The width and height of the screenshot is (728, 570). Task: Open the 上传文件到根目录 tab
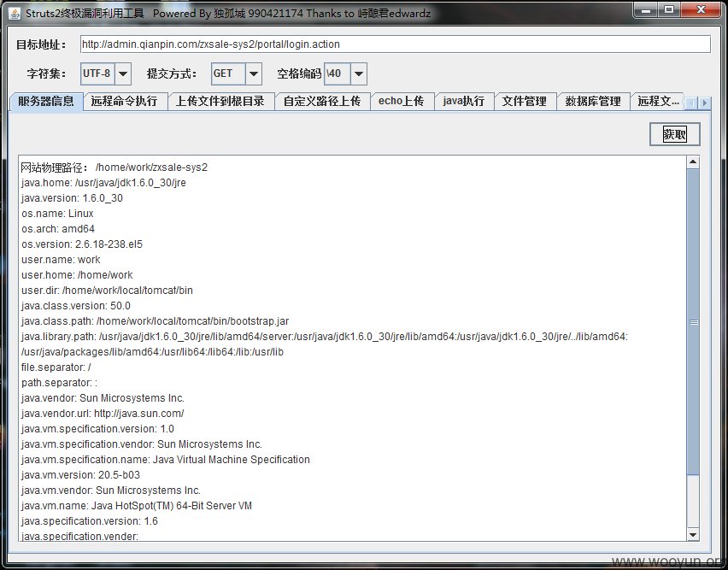pos(220,101)
